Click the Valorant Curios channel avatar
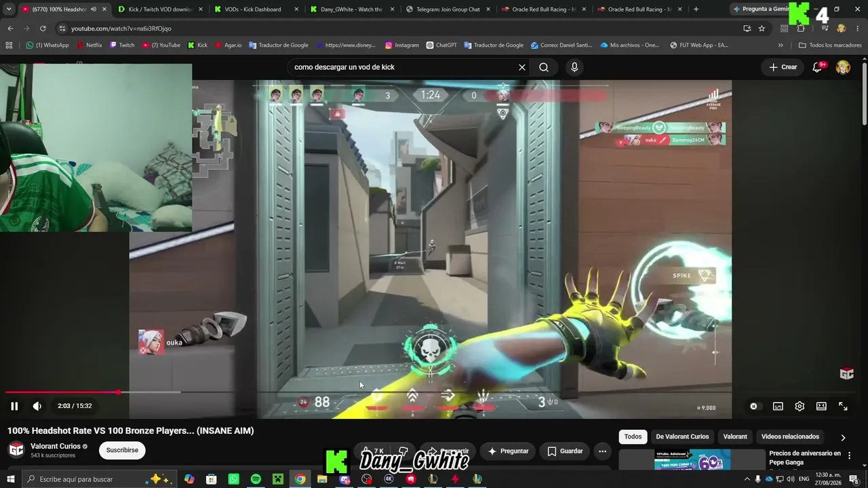Viewport: 868px width, 488px height. point(16,450)
